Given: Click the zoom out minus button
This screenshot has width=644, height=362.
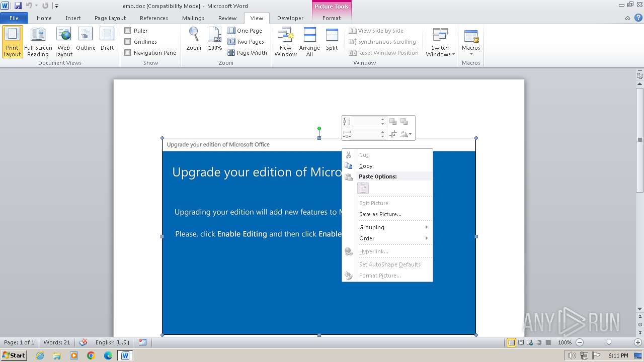Looking at the screenshot, I should point(580,342).
